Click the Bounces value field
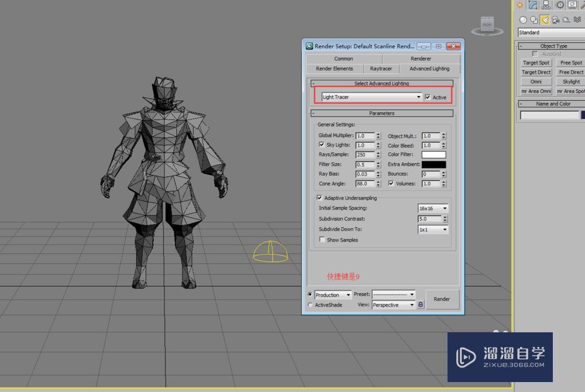Viewport: 585px width, 392px height. tap(431, 174)
